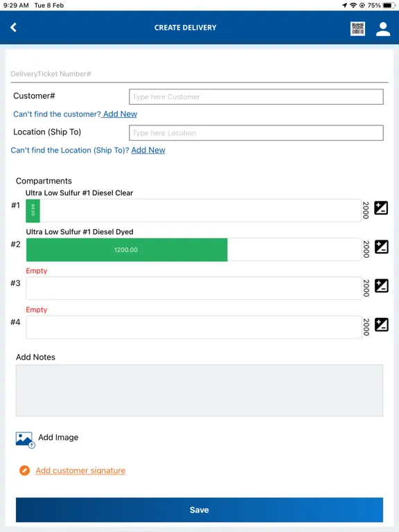Click the Delivery Ticket Number field
The height and width of the screenshot is (532, 399).
[x=199, y=74]
